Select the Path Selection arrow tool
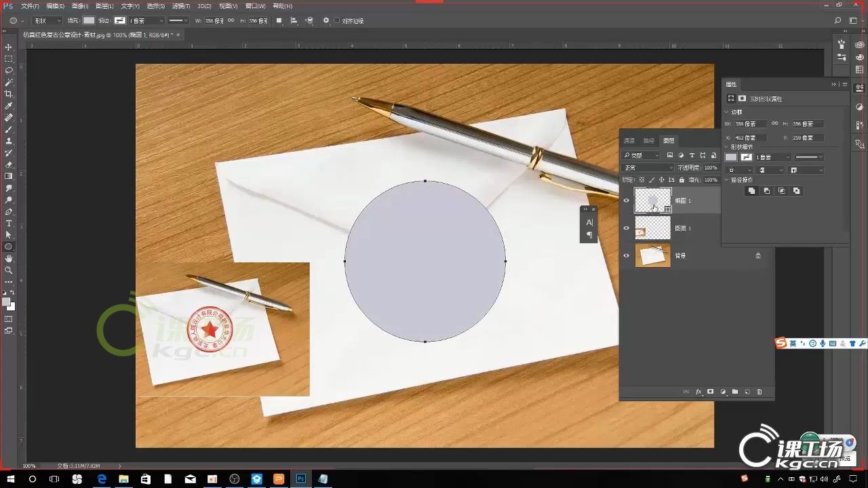This screenshot has width=868, height=488. (x=9, y=235)
